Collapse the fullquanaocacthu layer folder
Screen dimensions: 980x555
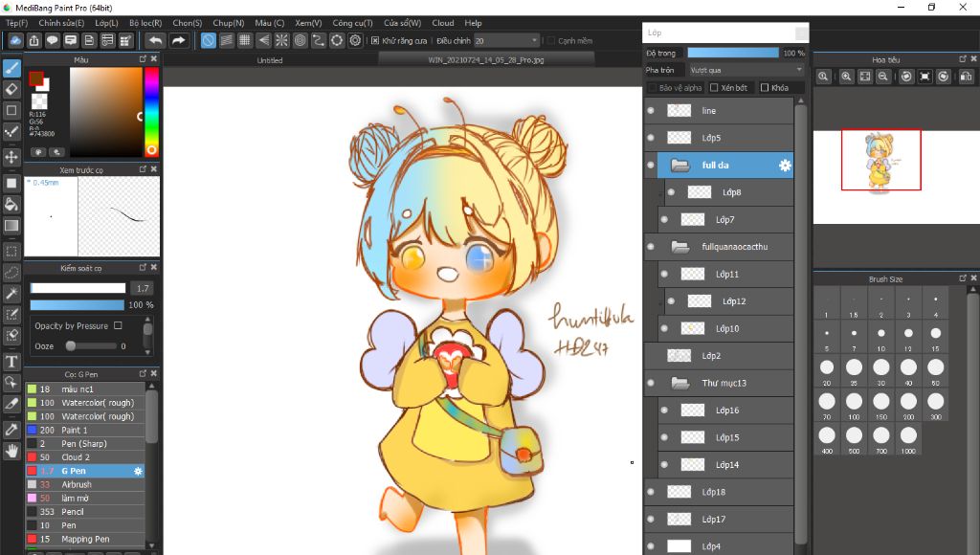(680, 247)
